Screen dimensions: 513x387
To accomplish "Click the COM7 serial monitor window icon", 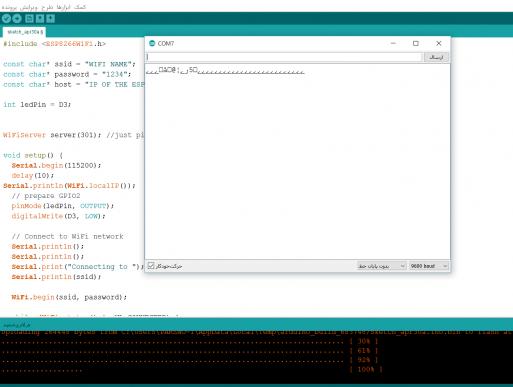I will tap(152, 43).
